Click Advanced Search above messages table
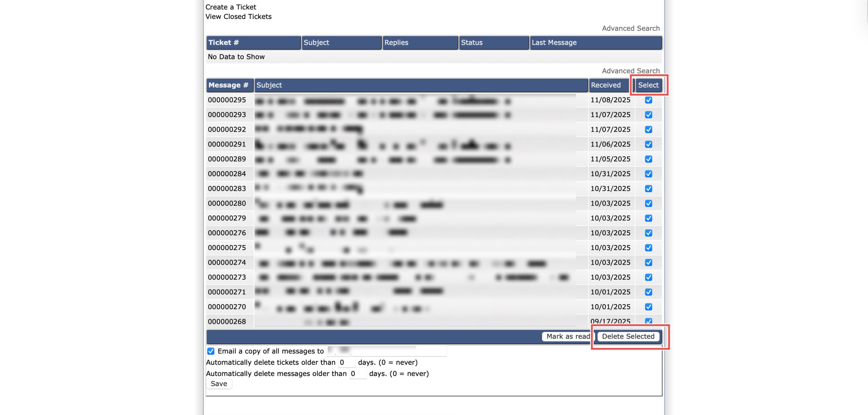Viewport: 868px width, 415px height. click(x=631, y=71)
